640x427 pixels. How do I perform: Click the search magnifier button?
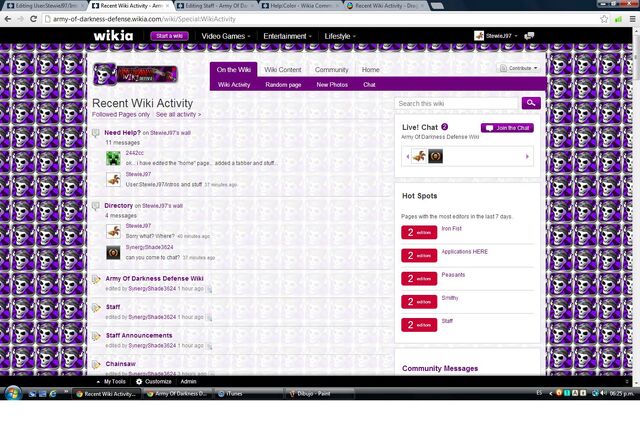point(531,103)
